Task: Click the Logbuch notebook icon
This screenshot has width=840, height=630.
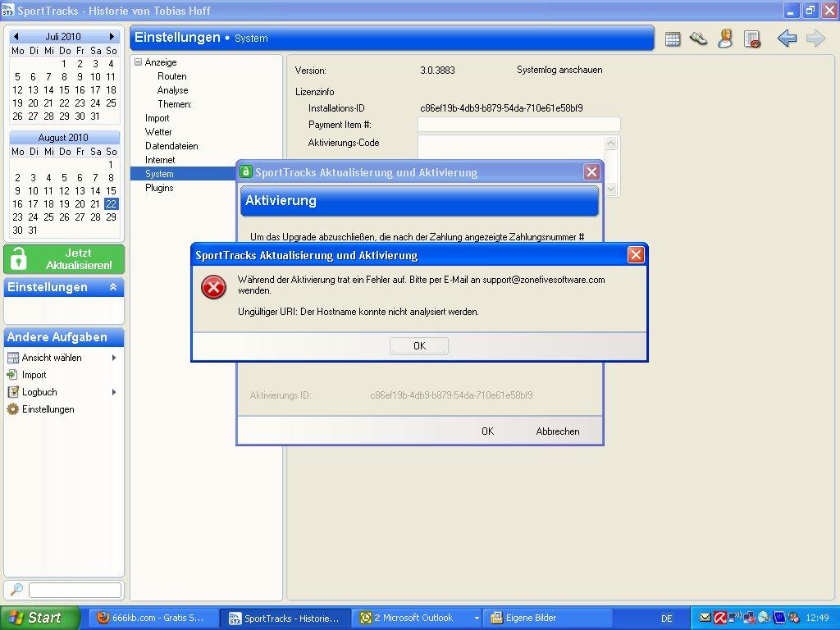Action: tap(13, 392)
